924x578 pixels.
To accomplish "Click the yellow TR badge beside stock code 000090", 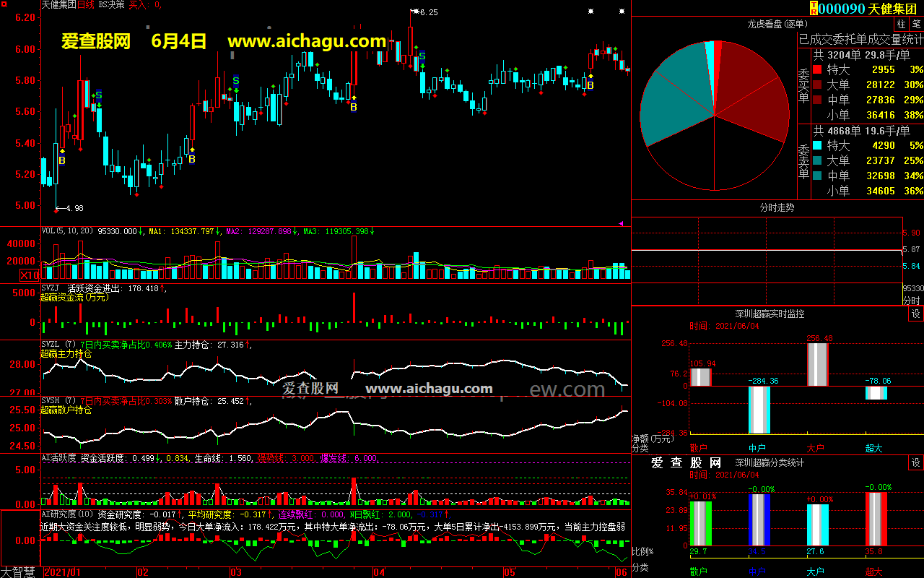I will [814, 8].
